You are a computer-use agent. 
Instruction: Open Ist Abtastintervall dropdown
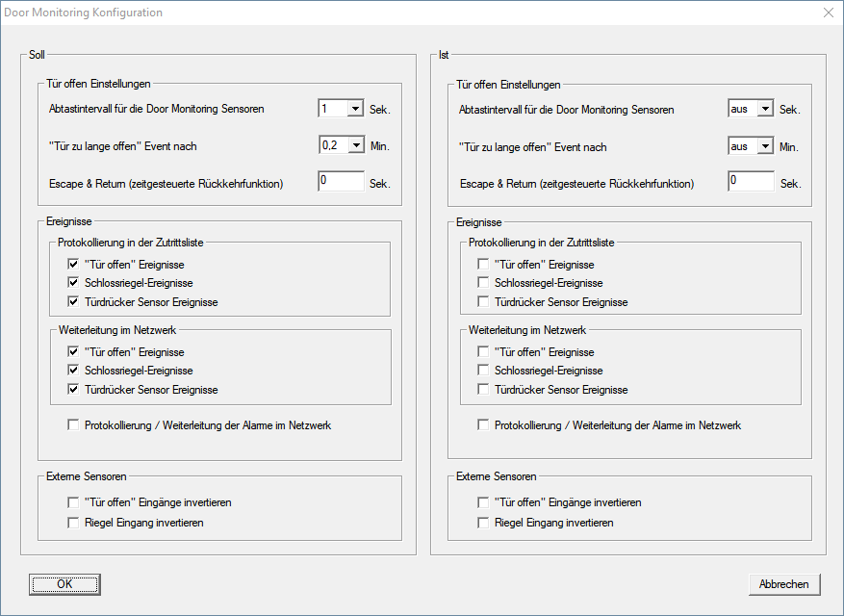(x=765, y=109)
